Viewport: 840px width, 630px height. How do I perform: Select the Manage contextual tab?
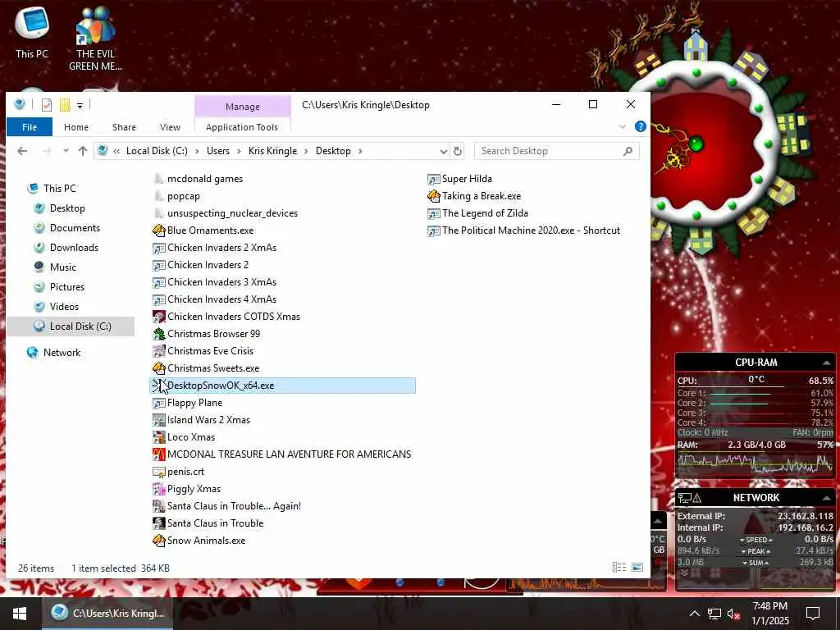point(242,107)
